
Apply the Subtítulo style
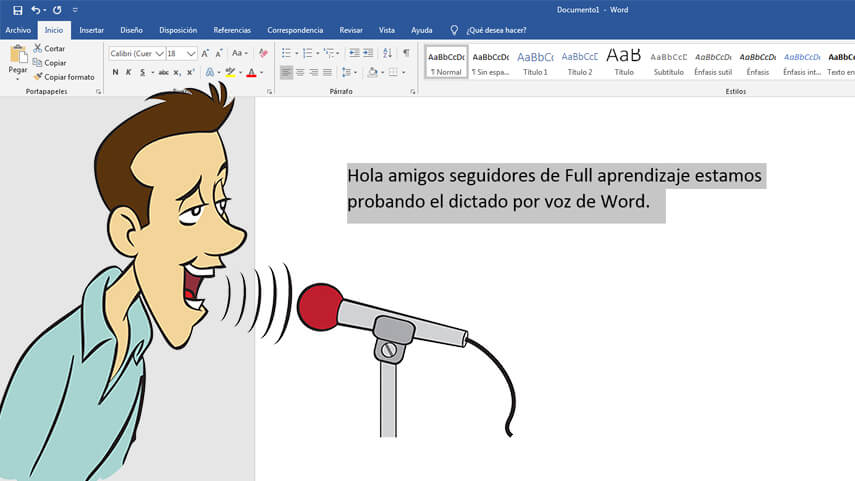(669, 62)
